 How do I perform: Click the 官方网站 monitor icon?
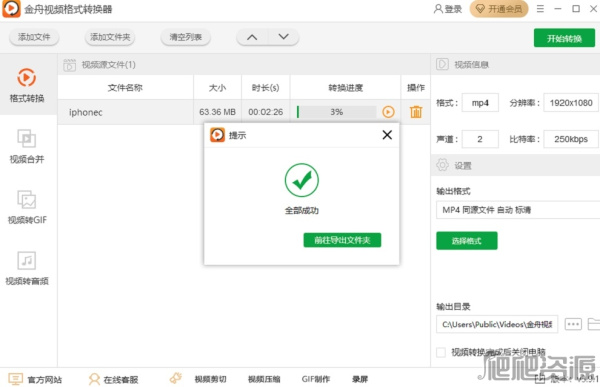(x=15, y=379)
